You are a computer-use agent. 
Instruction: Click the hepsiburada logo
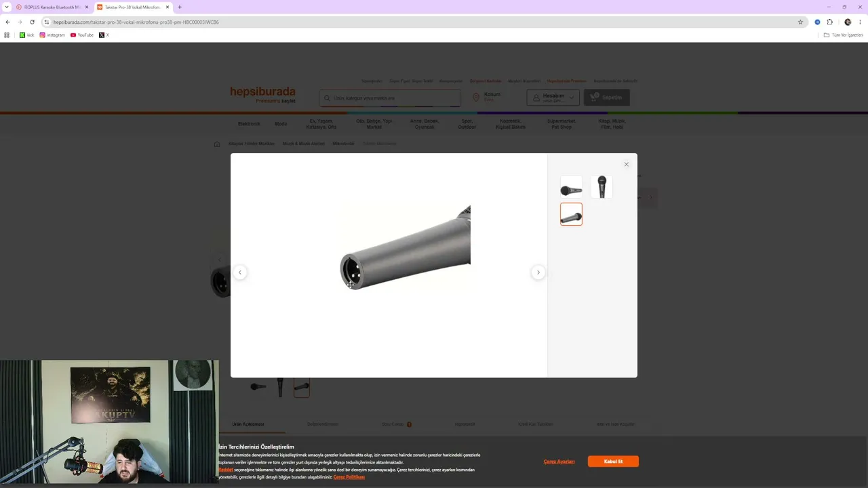click(x=262, y=93)
